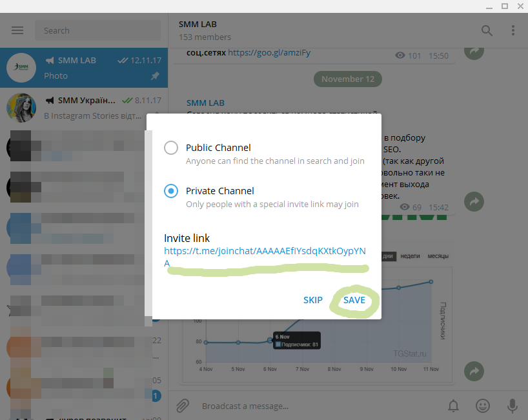Image resolution: width=528 pixels, height=420 pixels.
Task: Click the forward arrow beside the chart post
Action: tap(474, 371)
